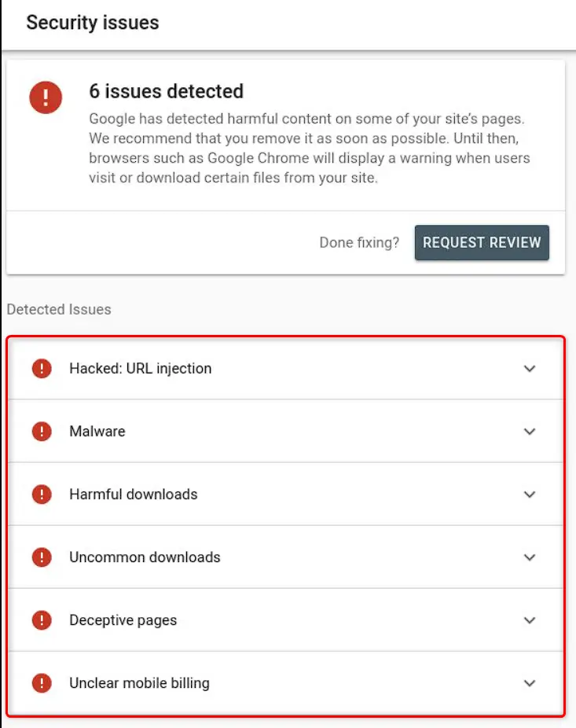Open the Harmful downloads section
Image resolution: width=576 pixels, height=728 pixels.
[530, 494]
